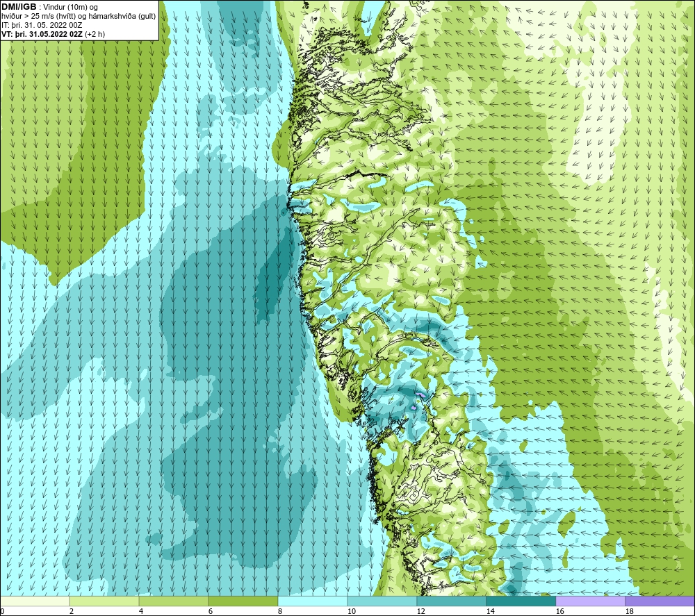The height and width of the screenshot is (616, 695).
Task: Click the 14–16 m/s dark teal legend swatch
Action: [x=521, y=601]
